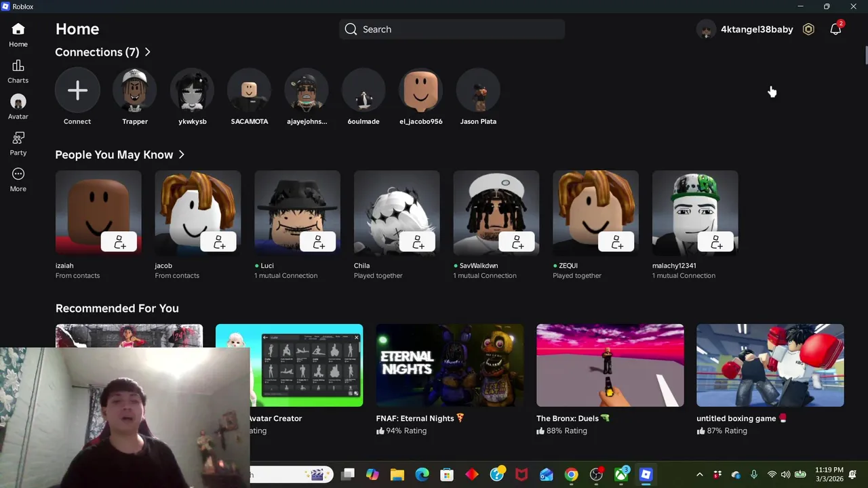Open the Wi-Fi tray icon
Image resolution: width=868 pixels, height=488 pixels.
772,474
